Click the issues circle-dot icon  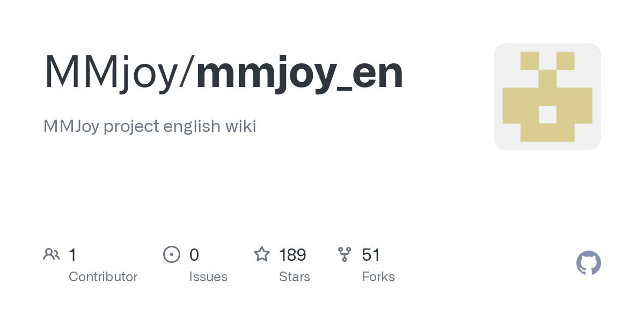click(x=172, y=254)
